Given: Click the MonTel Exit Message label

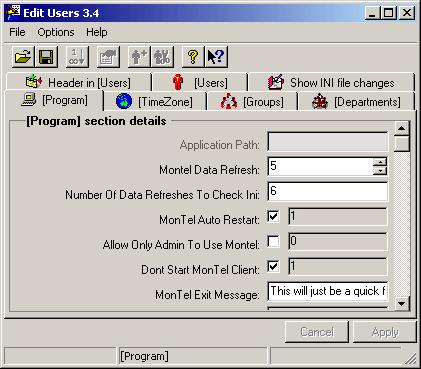Looking at the screenshot, I should tap(207, 295).
